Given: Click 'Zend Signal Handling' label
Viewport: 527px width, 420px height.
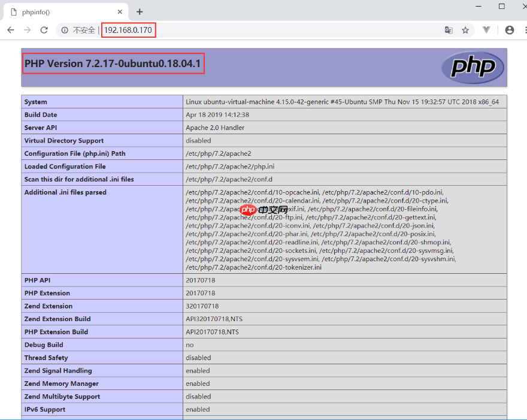Looking at the screenshot, I should click(58, 370).
